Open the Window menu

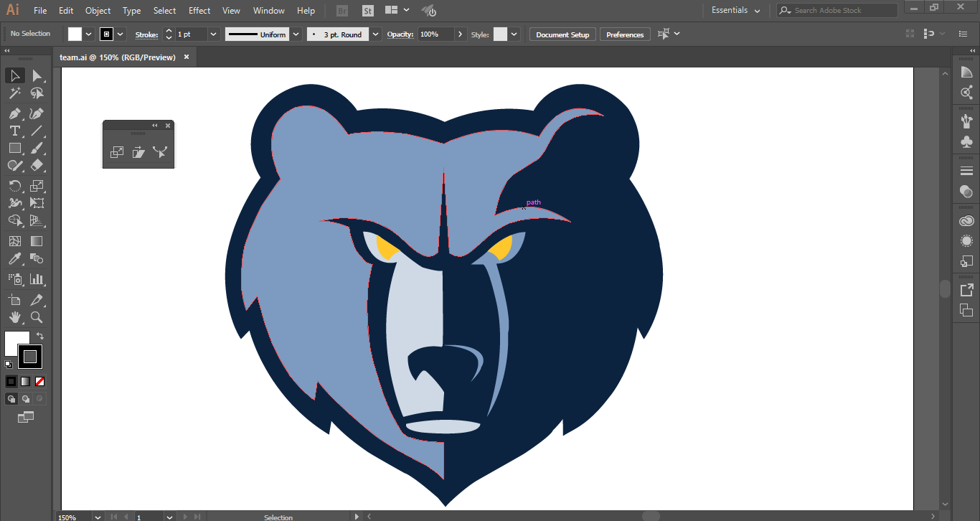(x=269, y=11)
